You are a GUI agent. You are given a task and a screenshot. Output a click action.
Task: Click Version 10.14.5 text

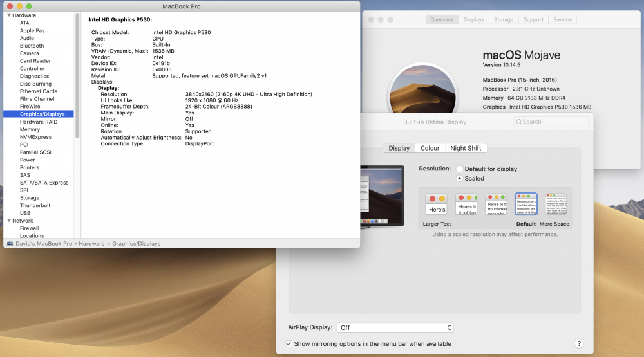[x=502, y=64]
